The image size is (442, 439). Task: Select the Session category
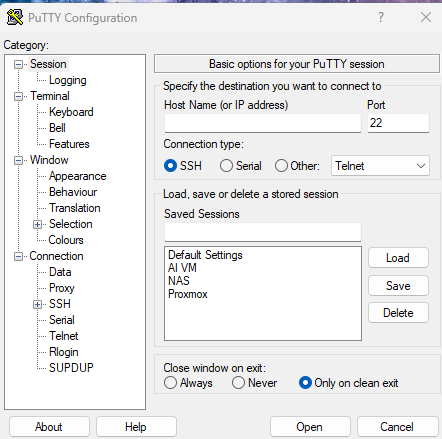[x=48, y=64]
